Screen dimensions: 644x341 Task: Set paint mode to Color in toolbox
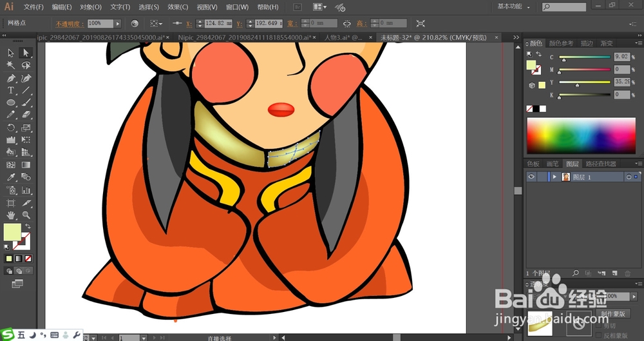[9, 258]
